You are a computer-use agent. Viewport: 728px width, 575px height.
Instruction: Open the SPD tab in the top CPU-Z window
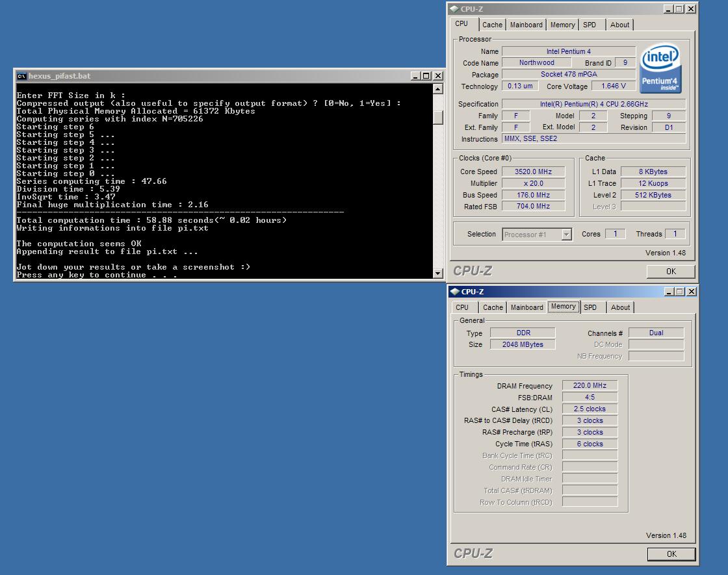coord(590,25)
